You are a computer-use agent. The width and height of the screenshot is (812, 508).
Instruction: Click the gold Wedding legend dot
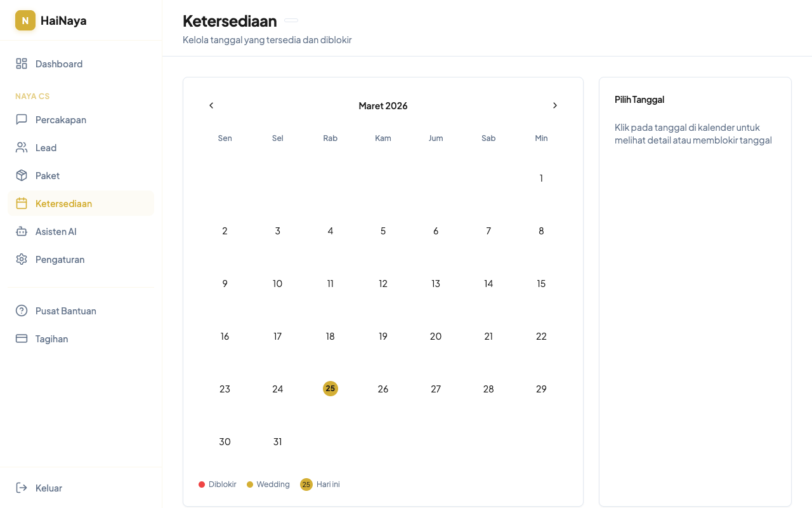point(250,485)
